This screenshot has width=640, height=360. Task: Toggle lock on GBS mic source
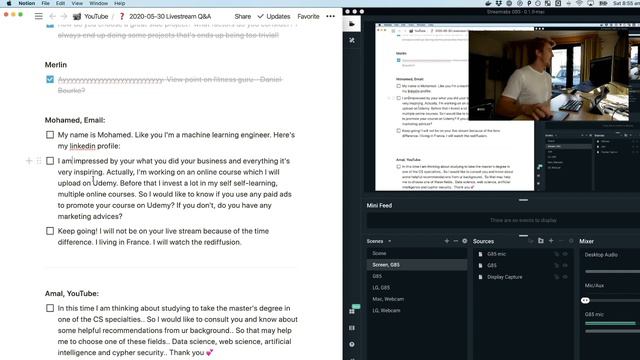(556, 254)
